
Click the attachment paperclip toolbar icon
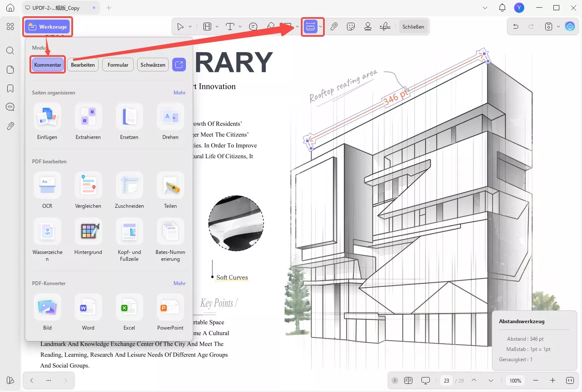[334, 27]
